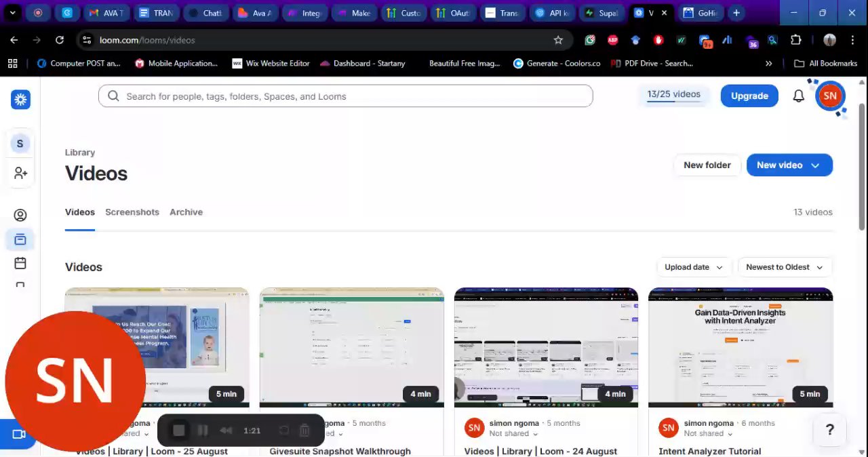
Task: Open the Loom home logo icon
Action: point(20,100)
